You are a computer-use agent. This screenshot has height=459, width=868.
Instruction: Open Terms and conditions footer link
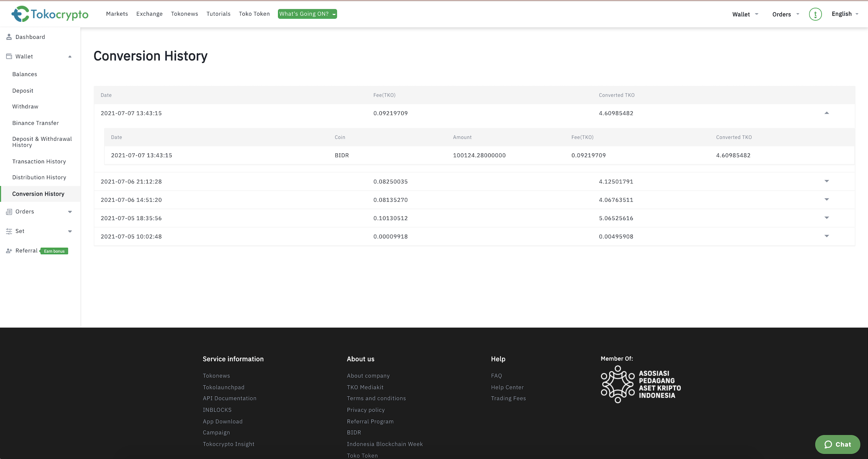[376, 399]
